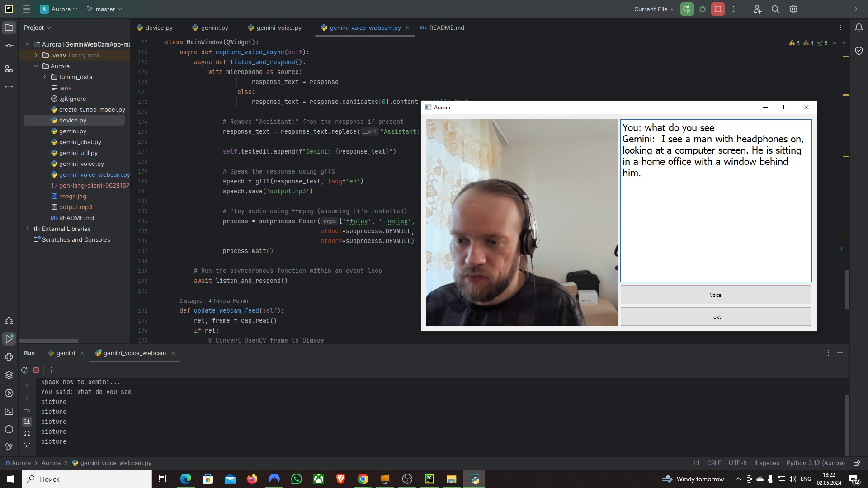The image size is (868, 488).
Task: Open the Current File run configuration dropdown
Action: click(654, 9)
